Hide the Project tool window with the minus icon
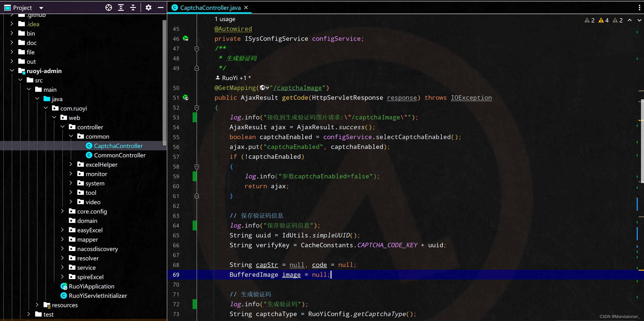644x321 pixels. click(160, 7)
